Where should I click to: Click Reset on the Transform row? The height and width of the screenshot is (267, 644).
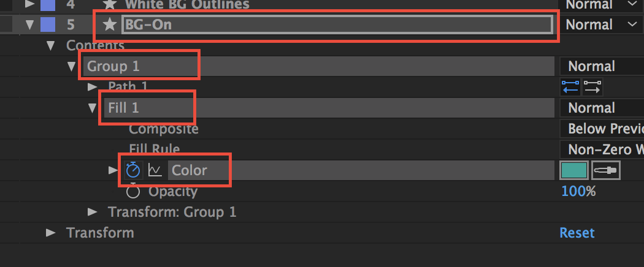tap(577, 233)
